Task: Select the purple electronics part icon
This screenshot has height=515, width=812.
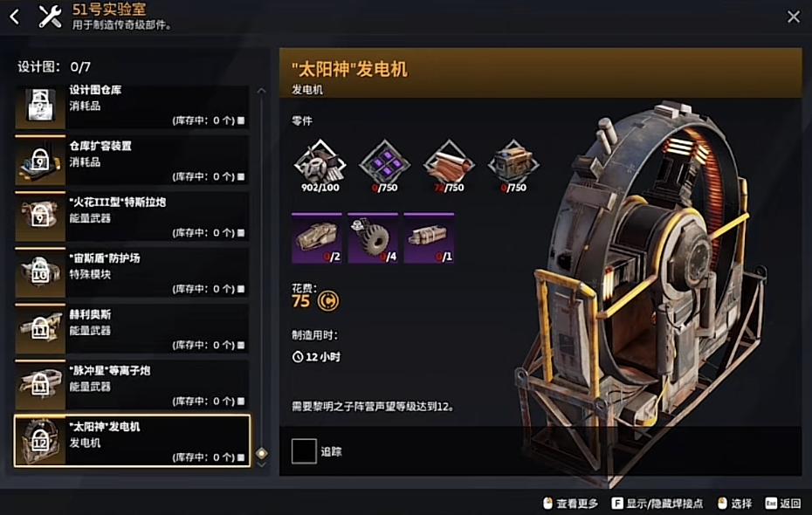Action: pyautogui.click(x=384, y=162)
